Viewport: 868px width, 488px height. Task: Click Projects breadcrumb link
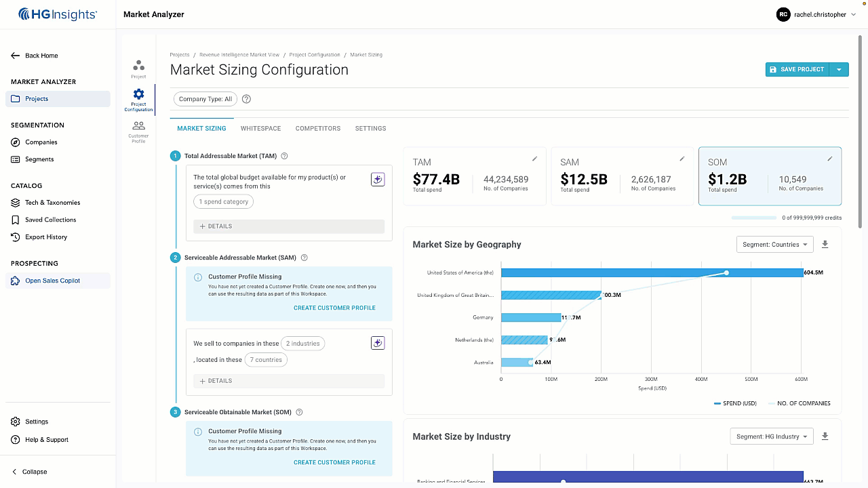180,55
